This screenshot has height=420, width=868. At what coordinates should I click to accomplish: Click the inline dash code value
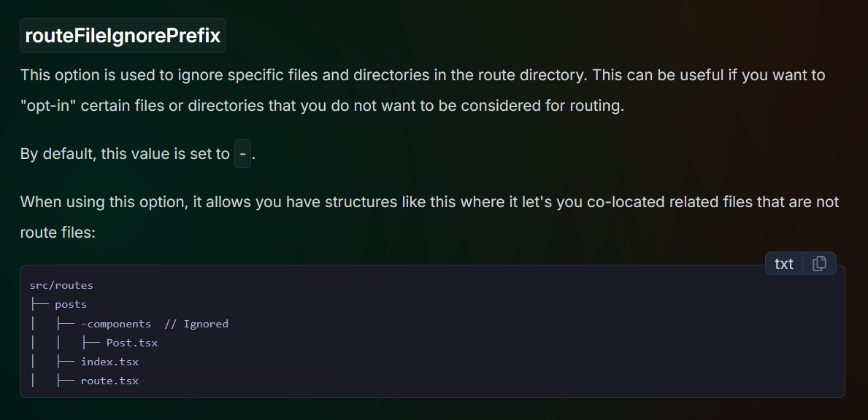(242, 154)
